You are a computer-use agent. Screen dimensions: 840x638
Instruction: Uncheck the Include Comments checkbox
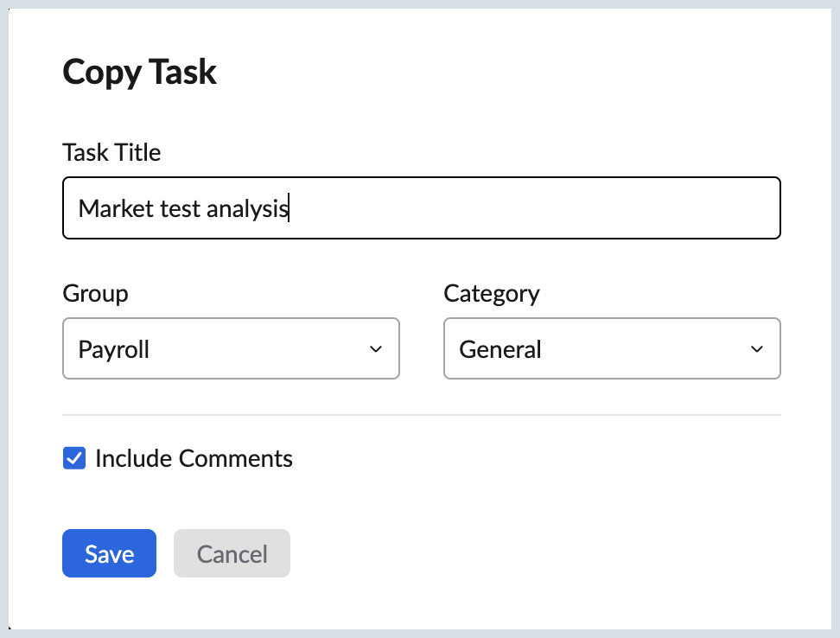(x=74, y=458)
